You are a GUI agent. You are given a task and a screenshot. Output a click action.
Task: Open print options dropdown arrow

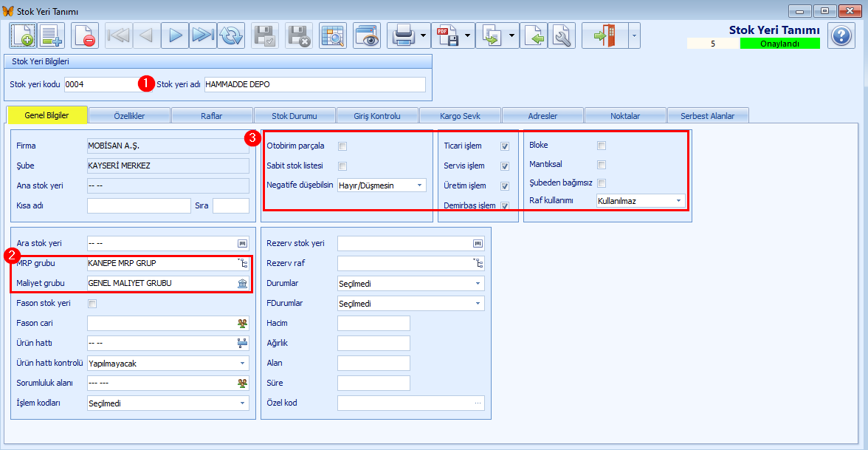(423, 36)
